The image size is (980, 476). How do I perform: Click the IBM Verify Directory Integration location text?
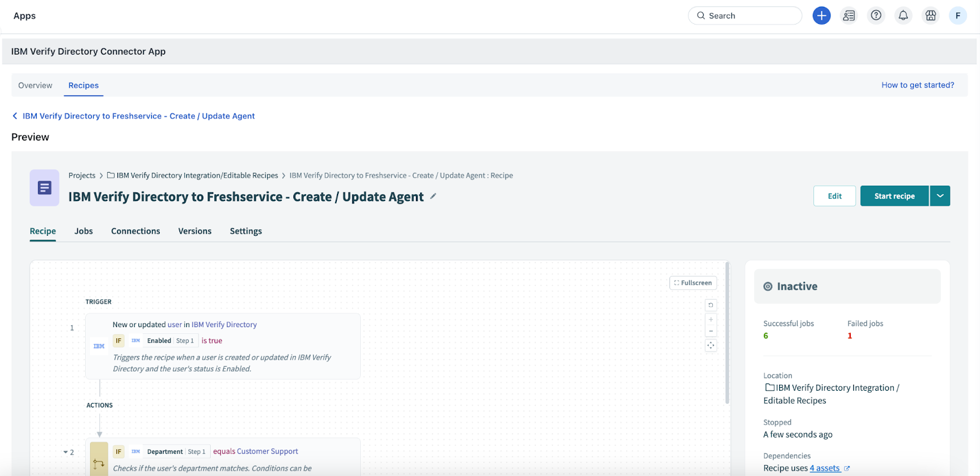tap(831, 394)
